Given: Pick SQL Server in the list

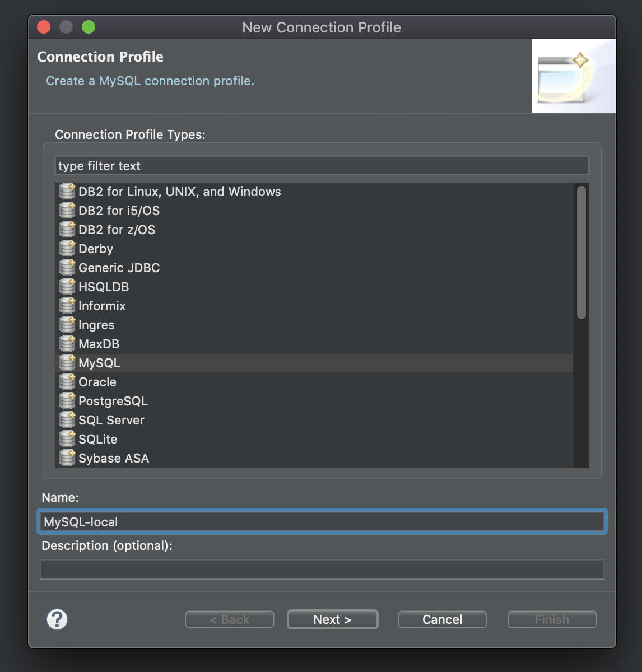Looking at the screenshot, I should pyautogui.click(x=314, y=420).
